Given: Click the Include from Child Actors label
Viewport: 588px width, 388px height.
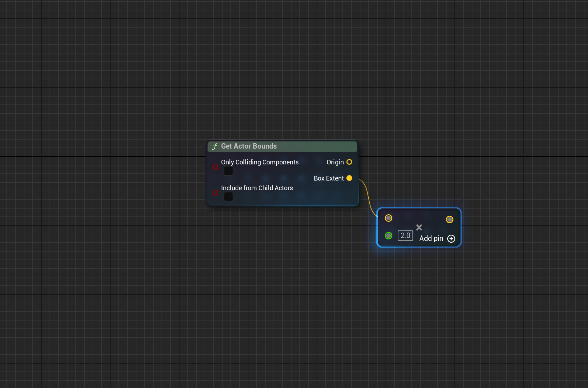Looking at the screenshot, I should tap(257, 188).
